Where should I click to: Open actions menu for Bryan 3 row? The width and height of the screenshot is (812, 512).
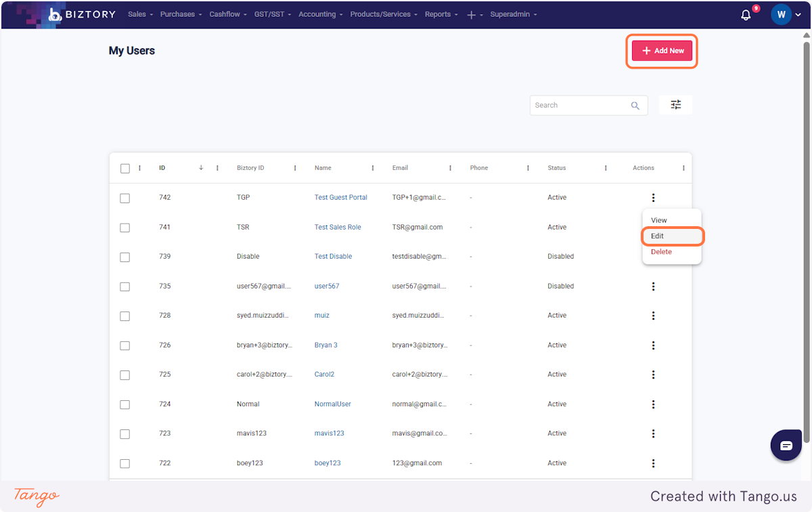click(x=653, y=345)
